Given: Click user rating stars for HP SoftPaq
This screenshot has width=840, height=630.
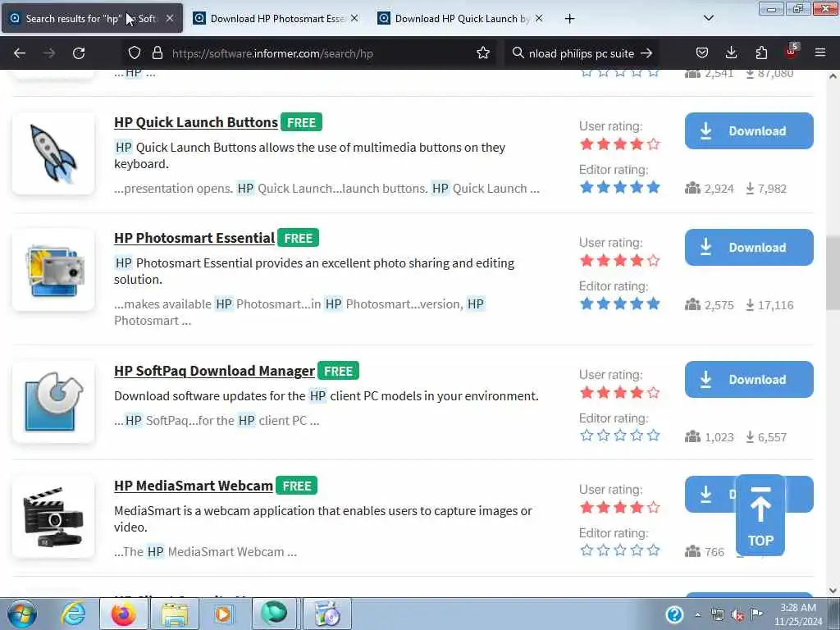Looking at the screenshot, I should 620,393.
